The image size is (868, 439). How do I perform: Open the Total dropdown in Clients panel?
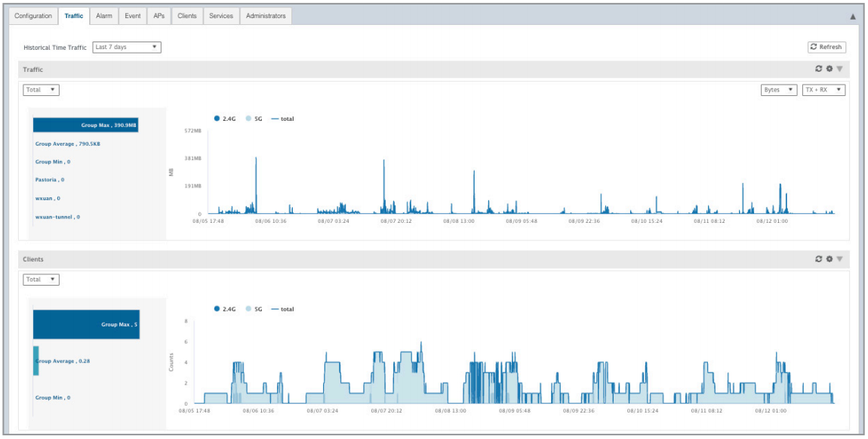(x=42, y=280)
